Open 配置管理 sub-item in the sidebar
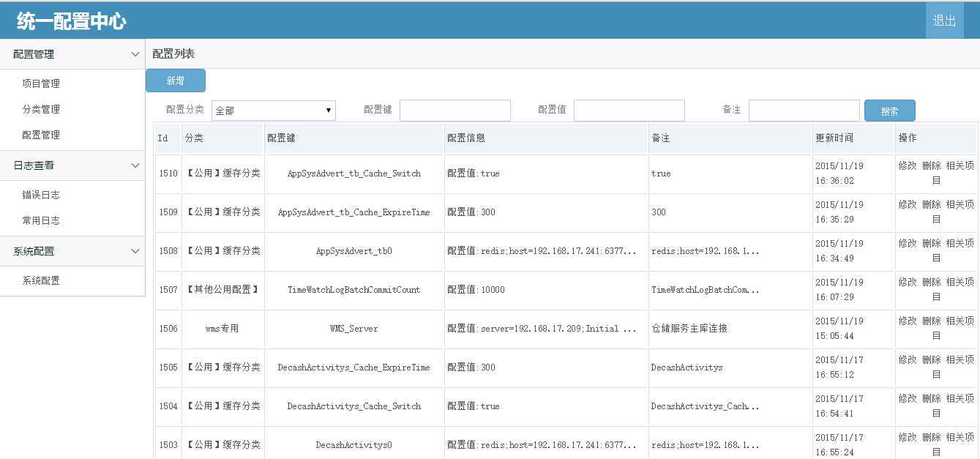980x459 pixels. pyautogui.click(x=41, y=135)
